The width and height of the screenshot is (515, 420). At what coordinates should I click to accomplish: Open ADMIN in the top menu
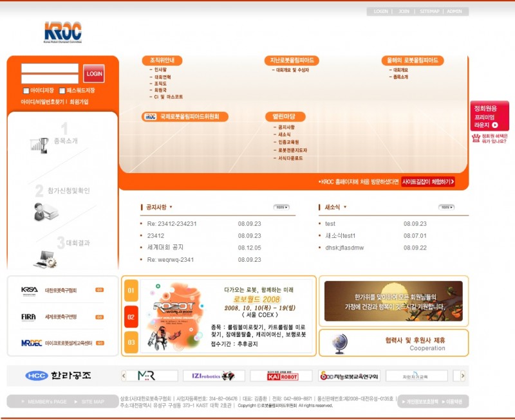pyautogui.click(x=454, y=12)
